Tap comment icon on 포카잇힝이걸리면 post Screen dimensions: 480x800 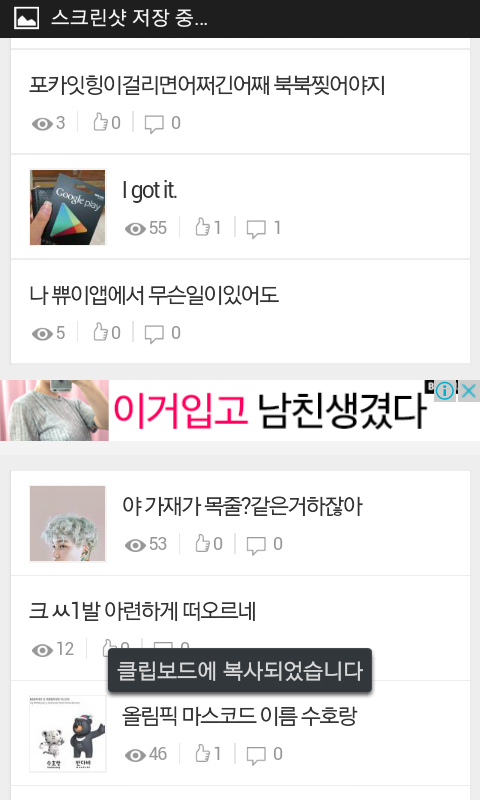(x=154, y=123)
